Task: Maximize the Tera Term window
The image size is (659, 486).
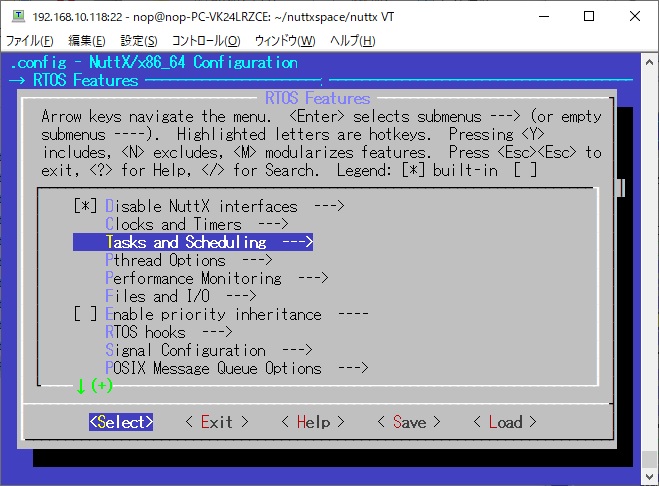Action: coord(589,16)
